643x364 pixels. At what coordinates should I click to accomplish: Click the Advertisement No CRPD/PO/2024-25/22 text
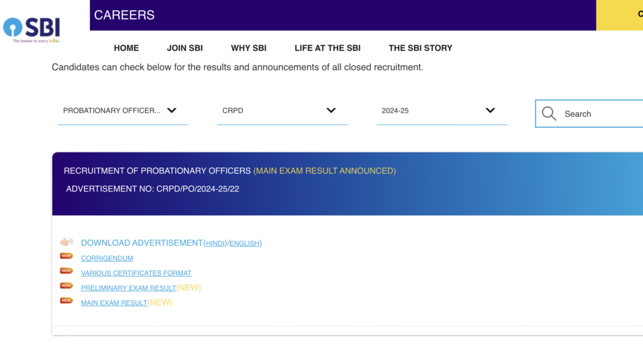coord(153,189)
